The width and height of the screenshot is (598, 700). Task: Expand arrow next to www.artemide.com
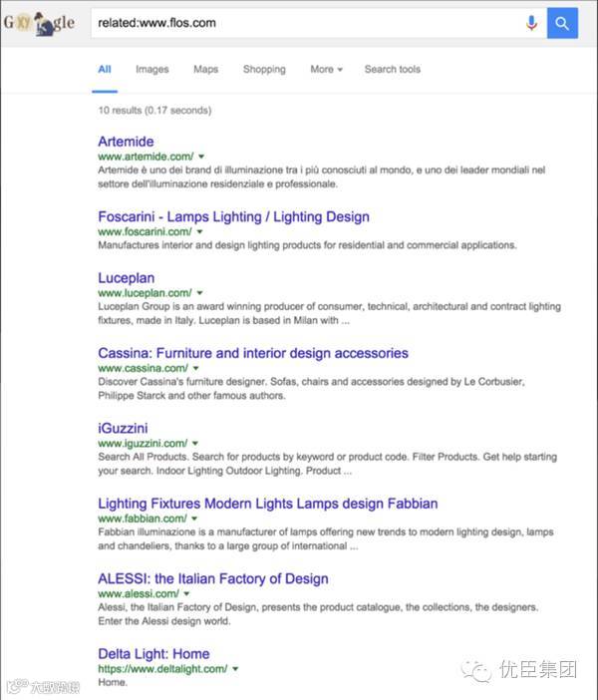coord(201,157)
